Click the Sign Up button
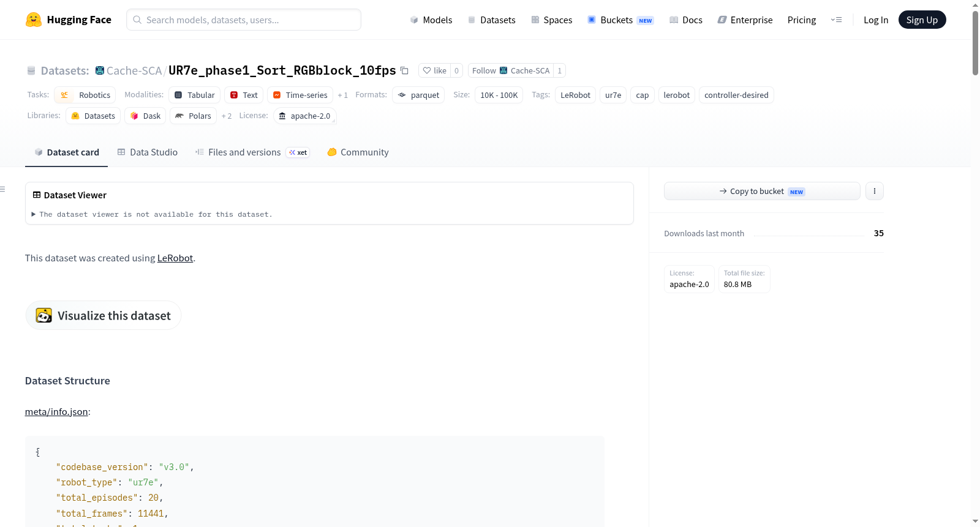Screen dimensions: 980x527 pos(922,20)
